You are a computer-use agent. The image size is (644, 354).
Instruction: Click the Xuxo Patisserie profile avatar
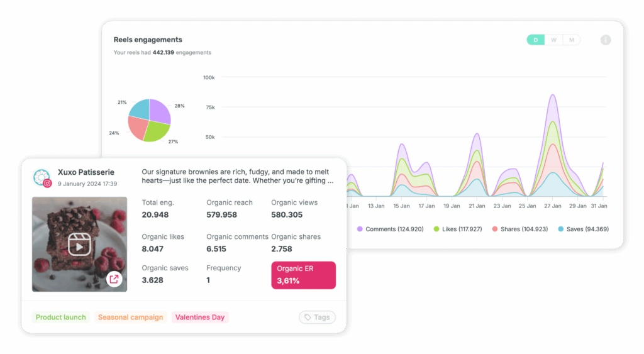pyautogui.click(x=42, y=177)
